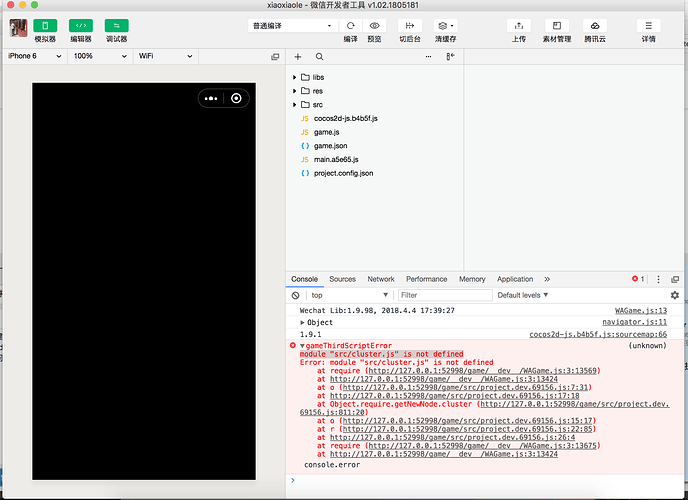The height and width of the screenshot is (500, 688).
Task: Toggle the simulator (模拟器) panel button
Action: tap(45, 25)
